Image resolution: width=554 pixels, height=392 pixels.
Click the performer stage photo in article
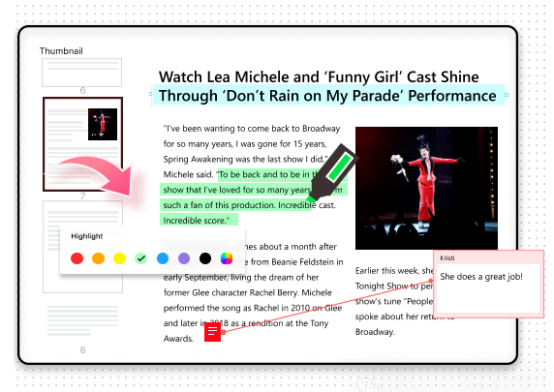coord(426,188)
